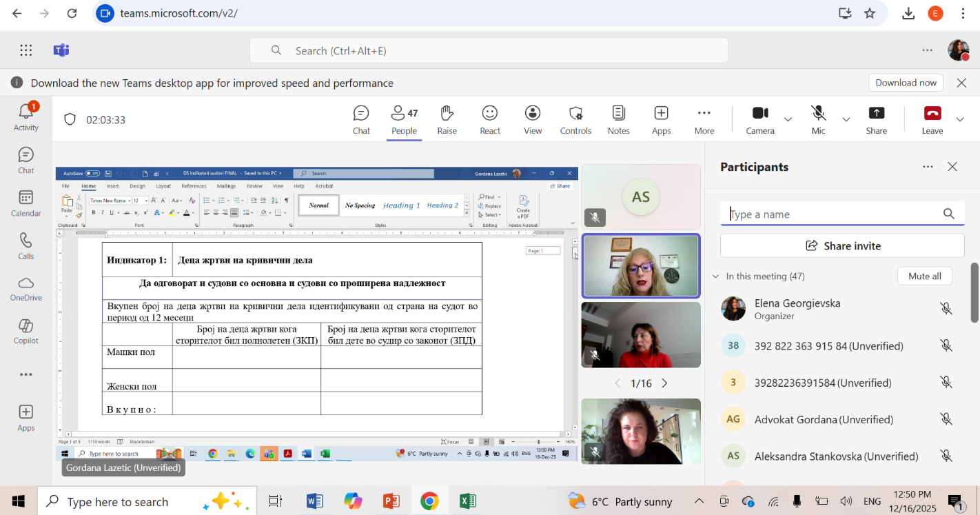Open the Leave options dropdown arrow
980x515 pixels.
pyautogui.click(x=960, y=119)
